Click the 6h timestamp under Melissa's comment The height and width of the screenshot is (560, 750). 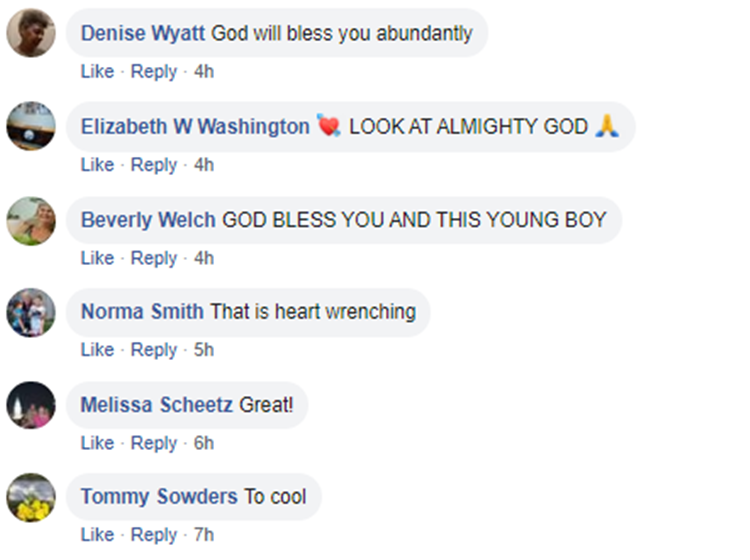(203, 443)
